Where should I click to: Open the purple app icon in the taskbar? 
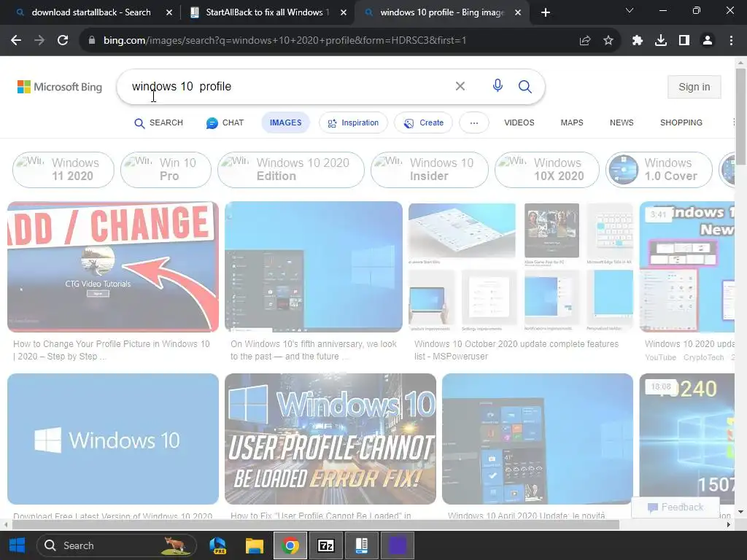[x=398, y=545]
